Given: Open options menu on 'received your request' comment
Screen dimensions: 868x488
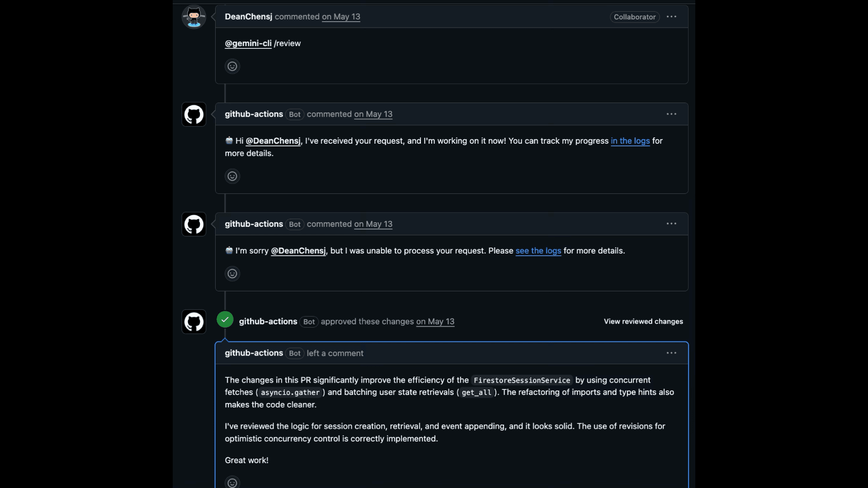Looking at the screenshot, I should click(671, 114).
